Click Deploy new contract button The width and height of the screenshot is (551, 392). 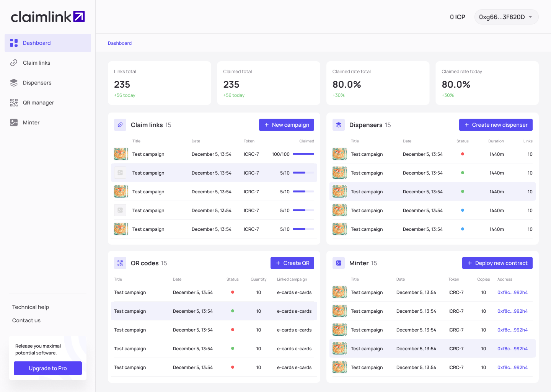click(497, 263)
